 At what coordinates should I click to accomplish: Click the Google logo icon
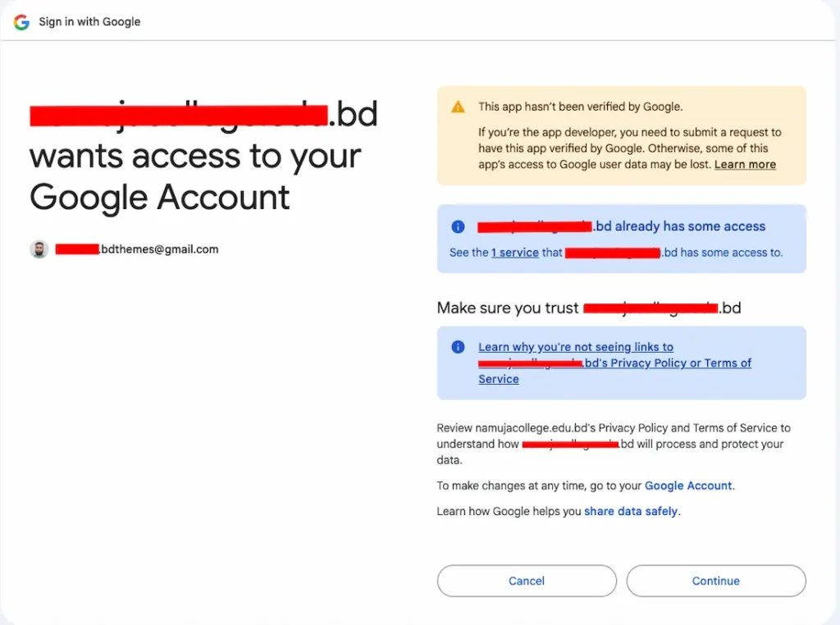coord(21,22)
